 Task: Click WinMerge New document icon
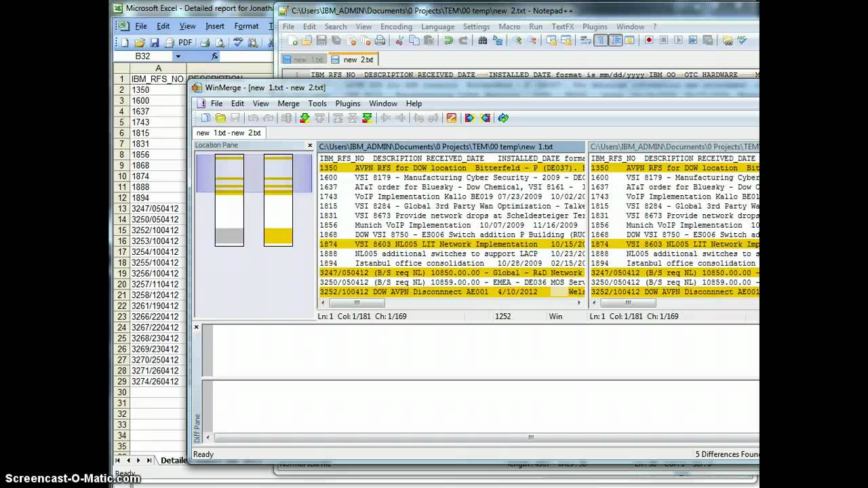205,118
